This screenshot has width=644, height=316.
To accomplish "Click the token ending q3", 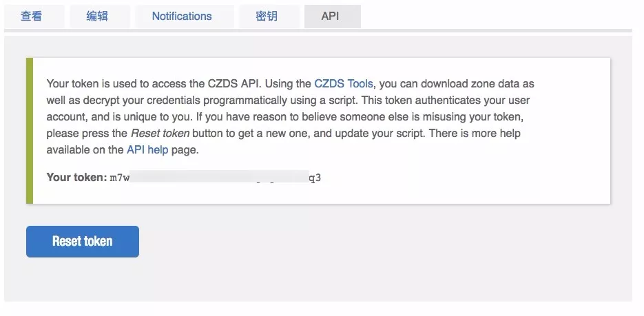I will pyautogui.click(x=315, y=178).
